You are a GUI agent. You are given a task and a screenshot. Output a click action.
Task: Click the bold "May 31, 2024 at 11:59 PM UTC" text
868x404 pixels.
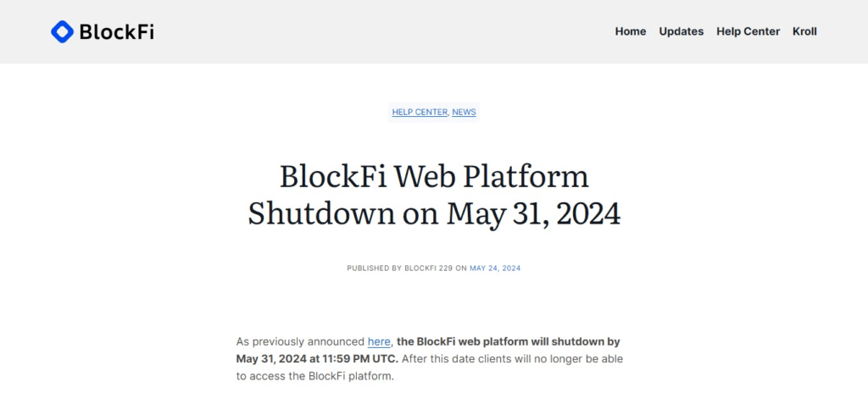point(316,359)
